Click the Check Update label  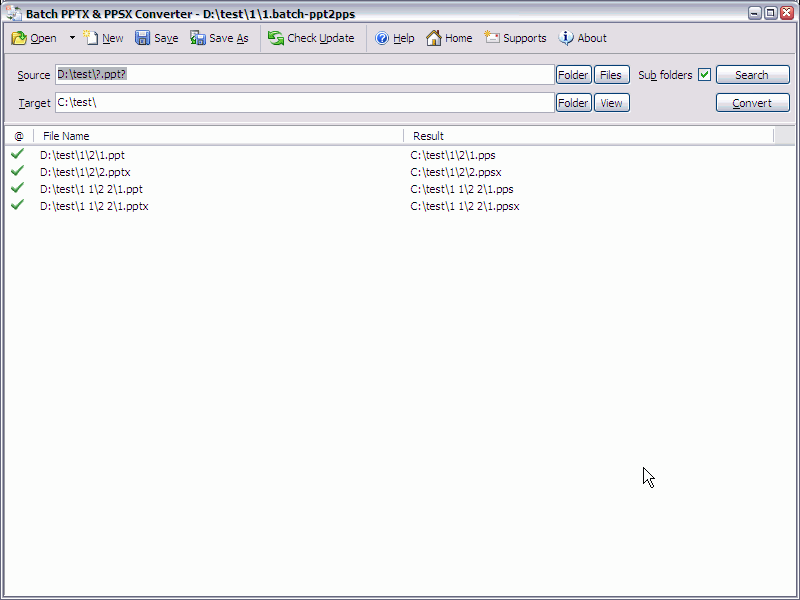(x=321, y=38)
